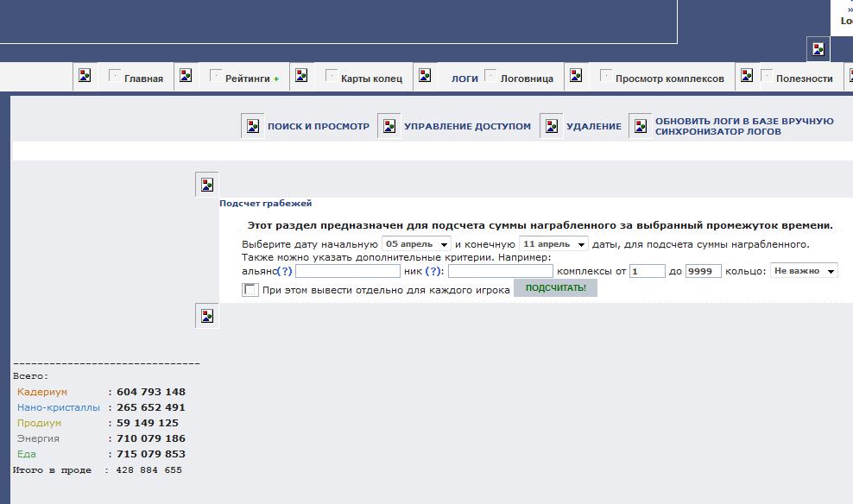Expand the кольцо dropdown Не важно
Screen dimensions: 853x504
(804, 271)
